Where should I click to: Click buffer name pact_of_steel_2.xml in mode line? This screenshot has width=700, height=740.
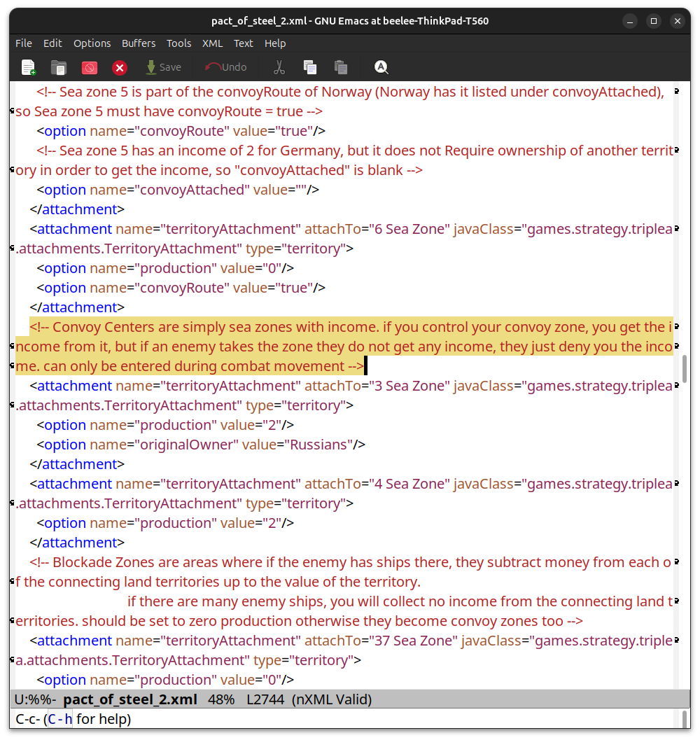130,699
